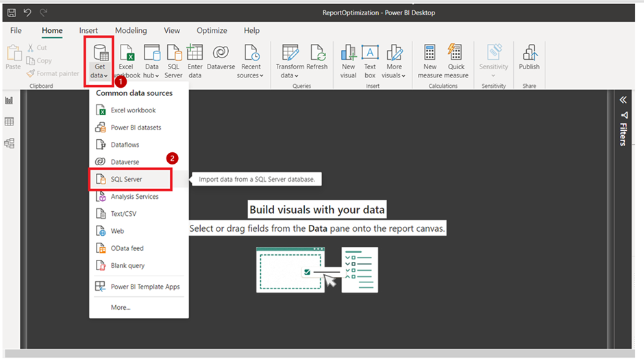Click More... at bottom of list
The image size is (644, 364).
pos(121,307)
